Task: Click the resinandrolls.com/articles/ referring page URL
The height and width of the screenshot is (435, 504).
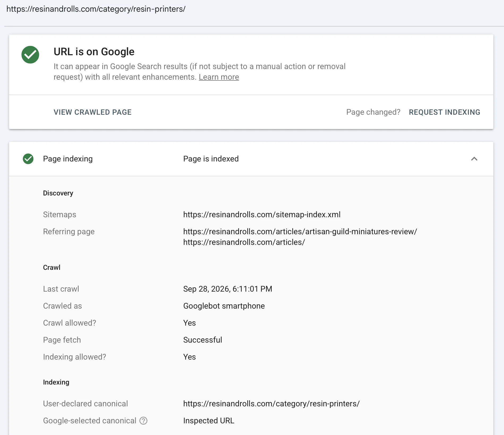Action: (x=244, y=242)
